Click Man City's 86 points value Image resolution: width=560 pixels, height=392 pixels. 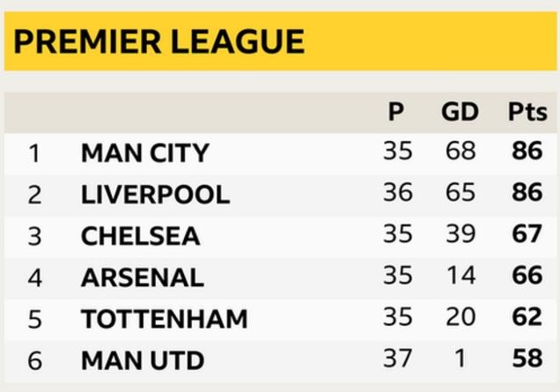527,152
